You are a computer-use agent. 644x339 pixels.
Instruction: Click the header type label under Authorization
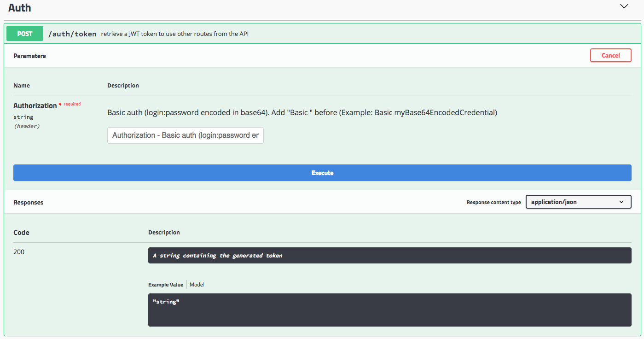[x=27, y=126]
